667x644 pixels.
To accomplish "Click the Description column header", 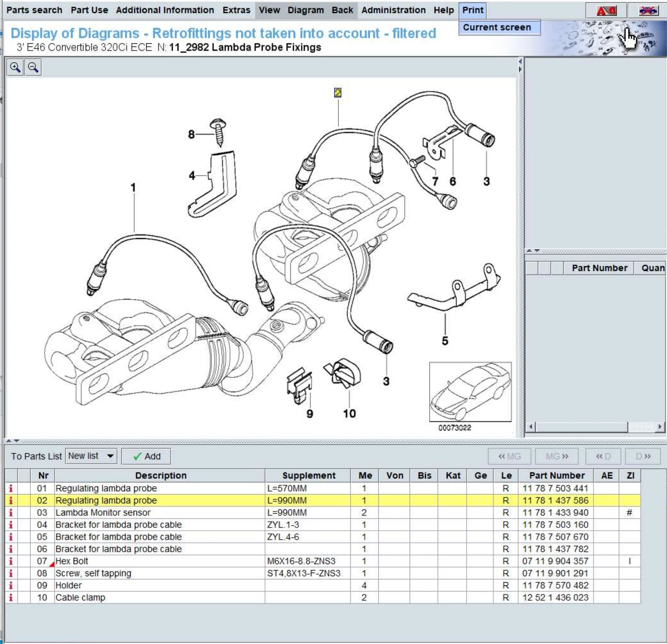I will tap(160, 476).
